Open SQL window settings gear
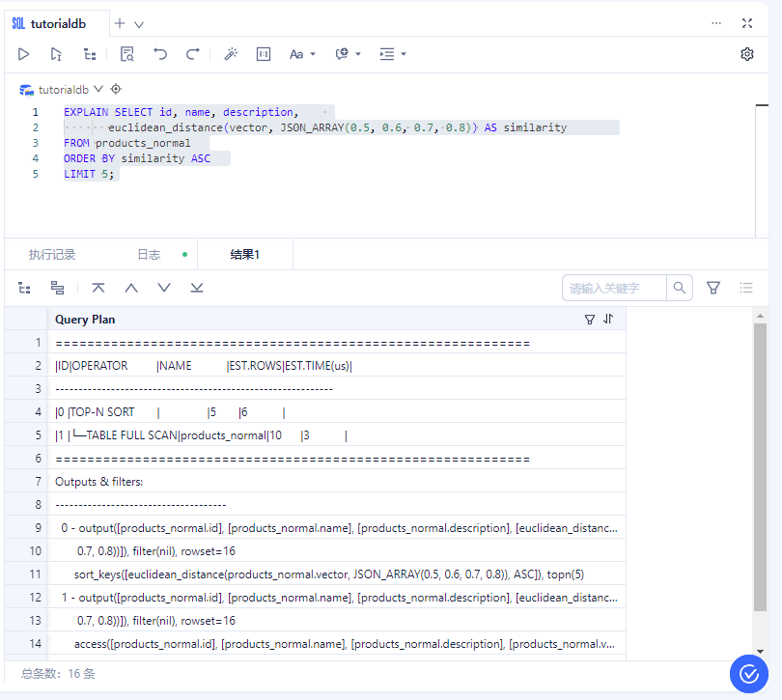 (746, 54)
